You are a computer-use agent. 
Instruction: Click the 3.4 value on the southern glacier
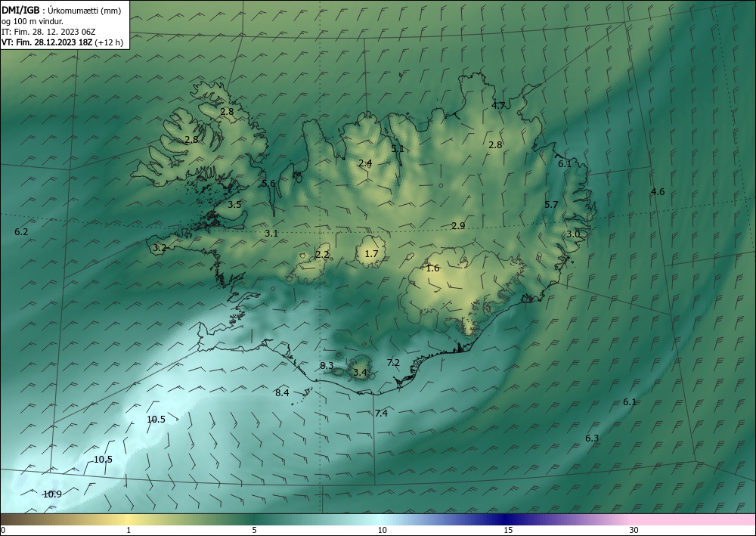pos(360,372)
